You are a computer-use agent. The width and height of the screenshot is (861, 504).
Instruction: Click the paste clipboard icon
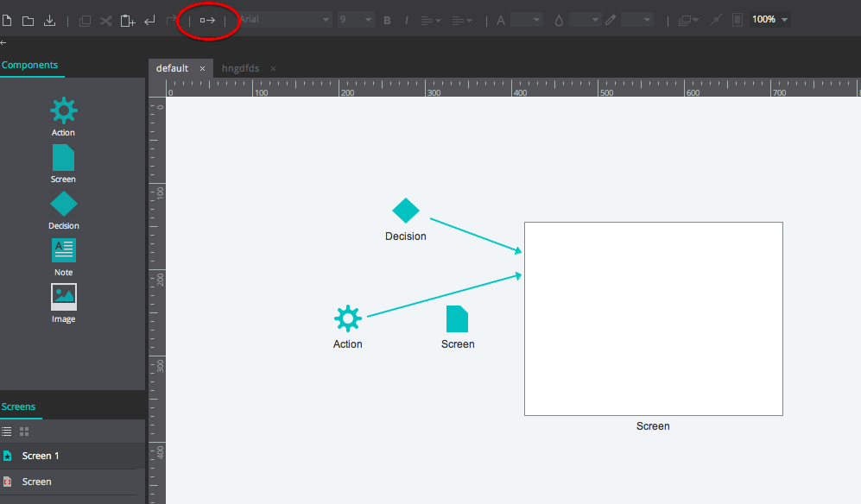click(128, 20)
